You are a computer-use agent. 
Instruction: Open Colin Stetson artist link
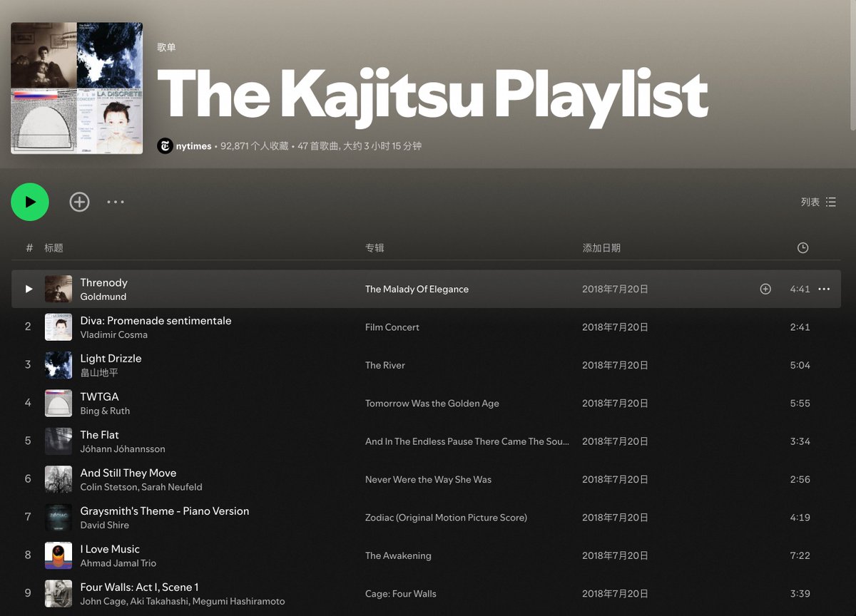108,487
